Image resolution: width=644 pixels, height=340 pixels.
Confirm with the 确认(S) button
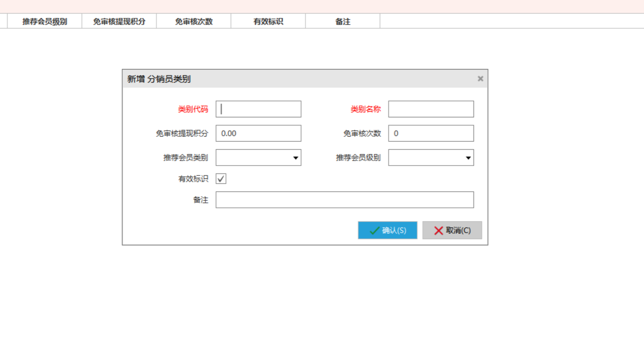point(388,230)
